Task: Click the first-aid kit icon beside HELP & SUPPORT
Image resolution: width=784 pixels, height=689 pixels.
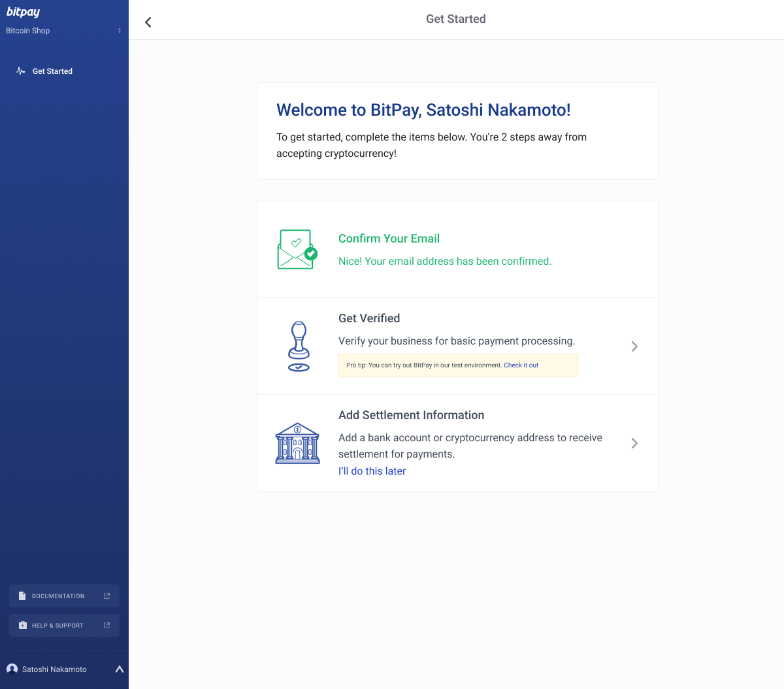Action: pos(23,626)
